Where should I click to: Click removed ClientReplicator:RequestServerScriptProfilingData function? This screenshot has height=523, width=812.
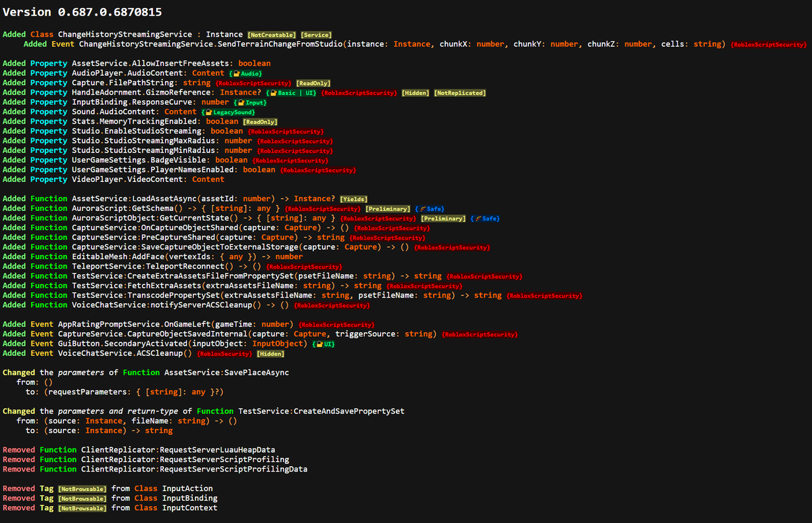(194, 469)
